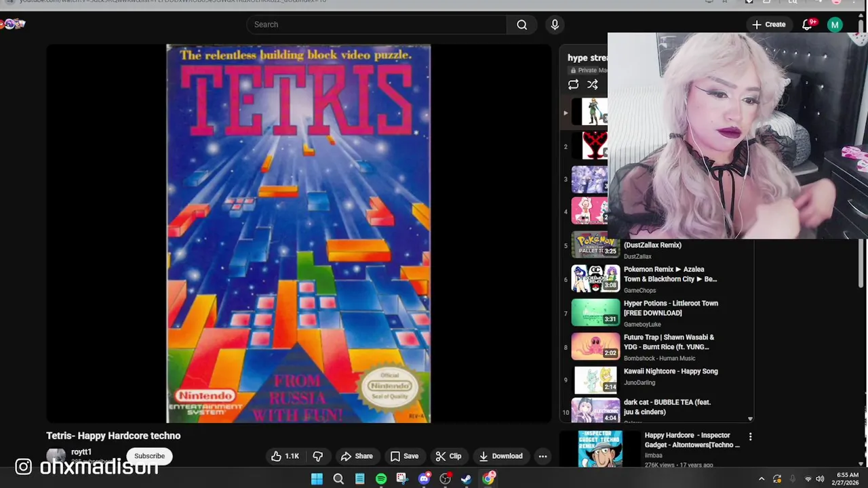Open Pokemon Pallet Town remix thumbnail, item 5
The height and width of the screenshot is (488, 868).
(x=595, y=245)
